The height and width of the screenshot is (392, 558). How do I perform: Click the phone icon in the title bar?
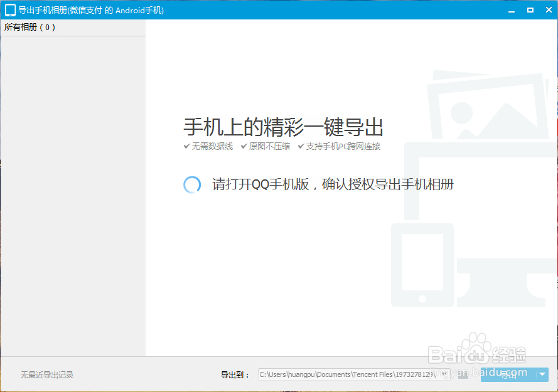pyautogui.click(x=10, y=10)
